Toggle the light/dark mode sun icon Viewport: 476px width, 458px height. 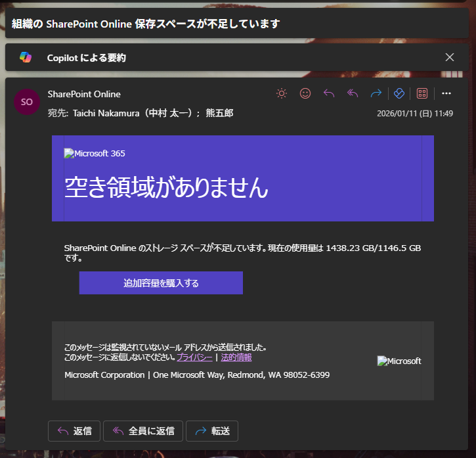pyautogui.click(x=282, y=93)
